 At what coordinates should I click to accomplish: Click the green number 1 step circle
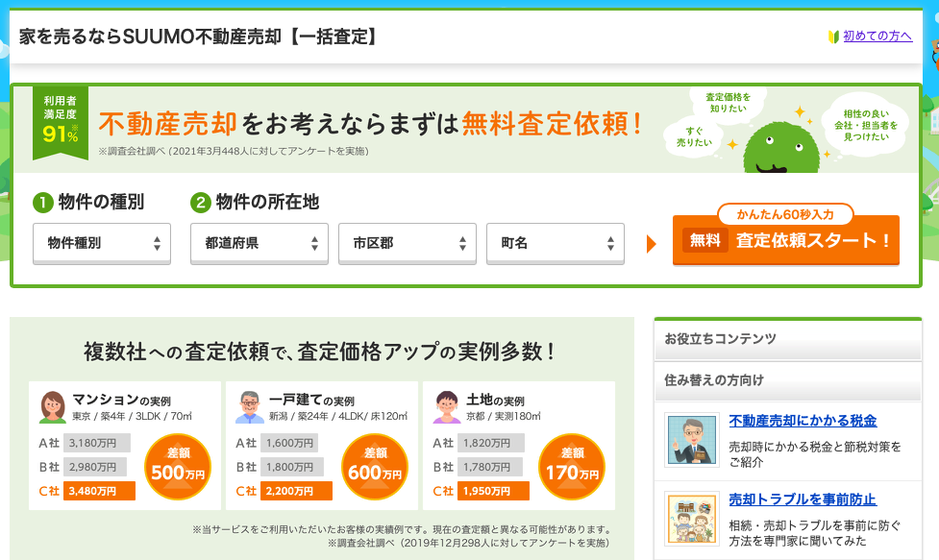[x=42, y=203]
